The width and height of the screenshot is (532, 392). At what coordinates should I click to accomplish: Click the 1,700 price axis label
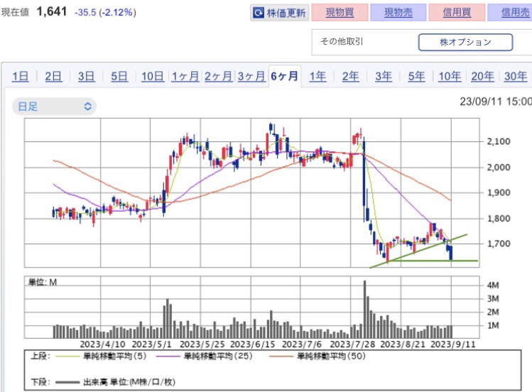(499, 244)
